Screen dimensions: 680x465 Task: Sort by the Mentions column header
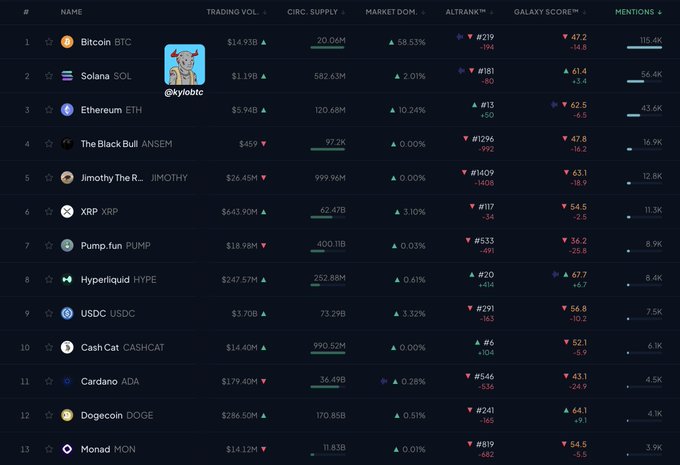pos(638,12)
